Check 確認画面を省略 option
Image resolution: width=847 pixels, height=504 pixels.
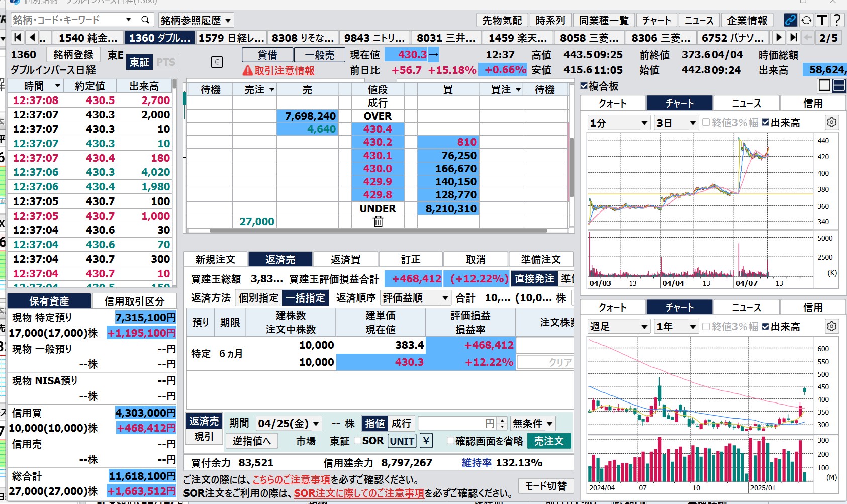[x=451, y=441]
